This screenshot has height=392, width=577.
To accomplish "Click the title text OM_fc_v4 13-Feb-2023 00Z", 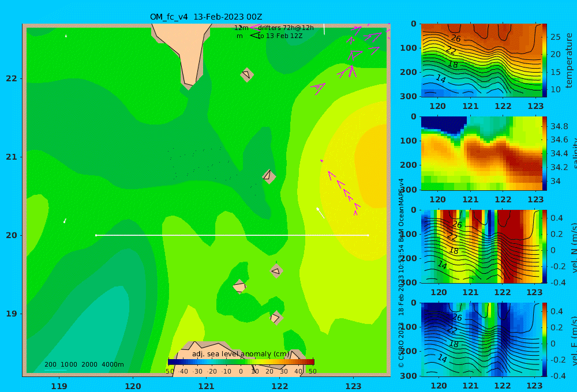I will (x=206, y=17).
